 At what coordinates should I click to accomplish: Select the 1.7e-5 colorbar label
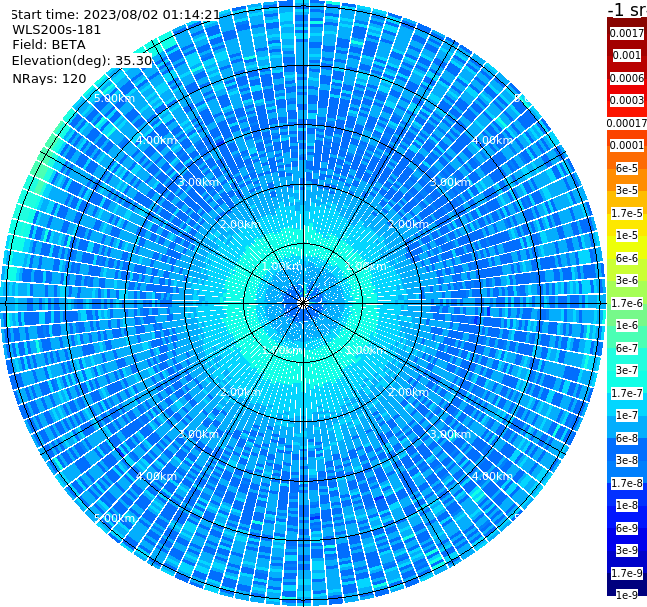click(x=627, y=213)
